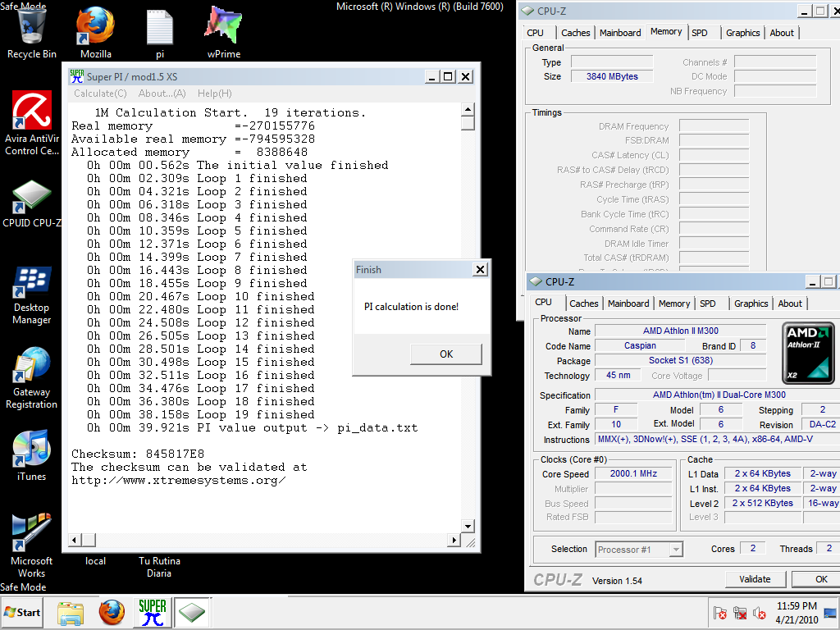Click Core Speed value 2000.1 MHz
Viewport: 840px width, 630px height.
point(633,473)
